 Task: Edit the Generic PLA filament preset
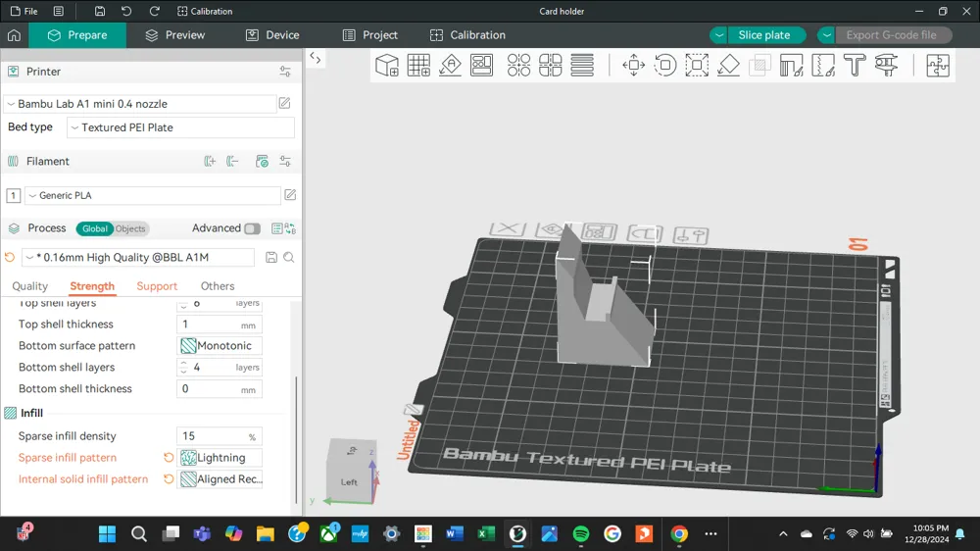pos(290,195)
